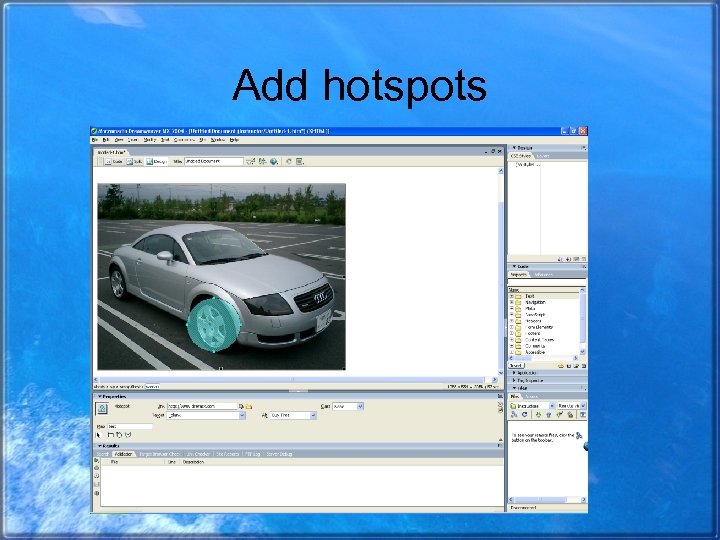
Task: Select the Layers tab
Action: click(543, 156)
